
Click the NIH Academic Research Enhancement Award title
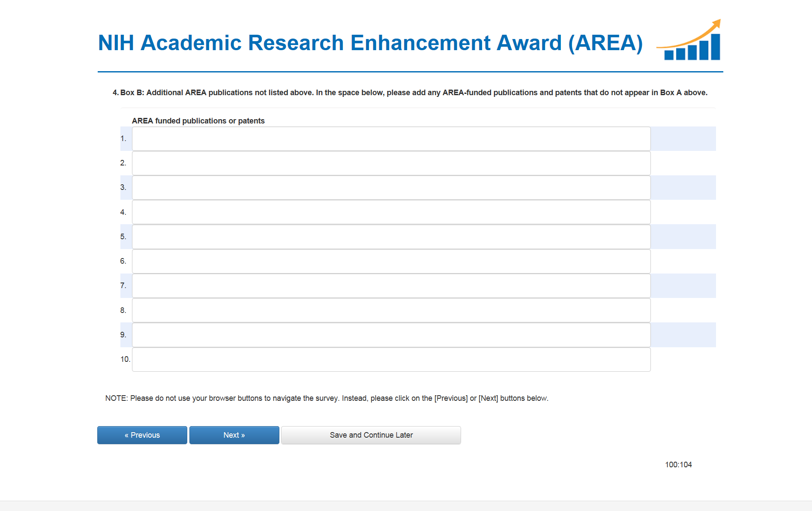370,43
